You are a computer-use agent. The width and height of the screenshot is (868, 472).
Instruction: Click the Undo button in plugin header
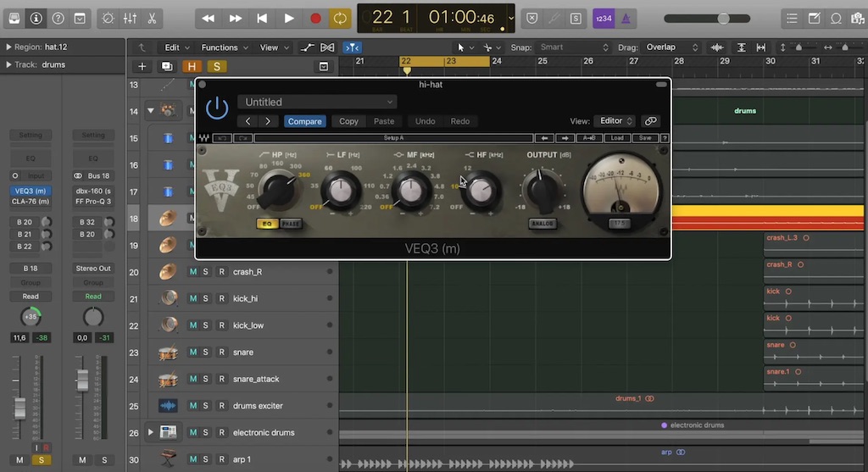[425, 121]
